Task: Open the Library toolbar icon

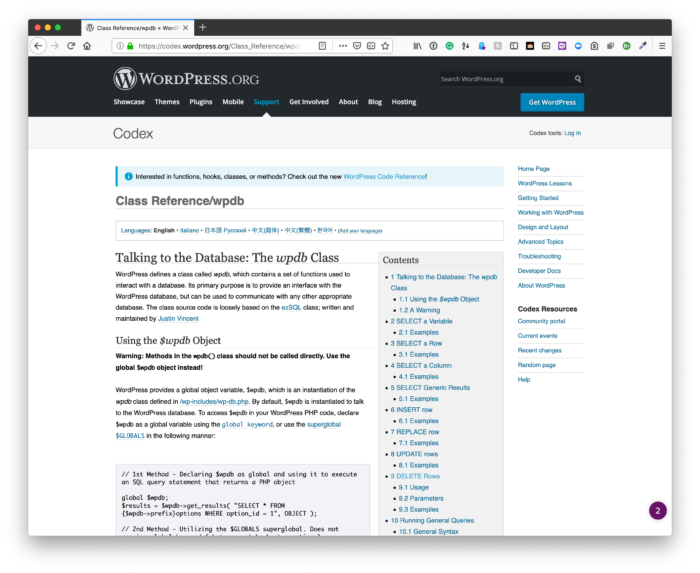Action: (x=417, y=46)
